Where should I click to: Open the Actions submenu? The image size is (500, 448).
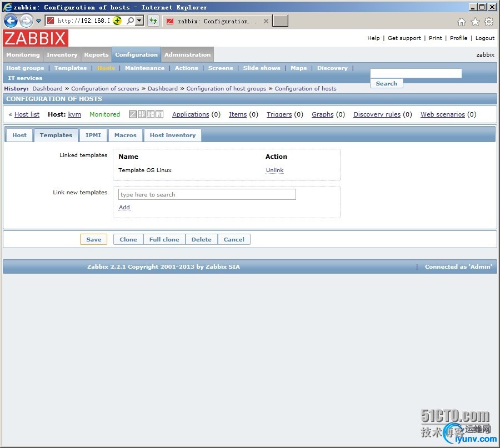186,68
